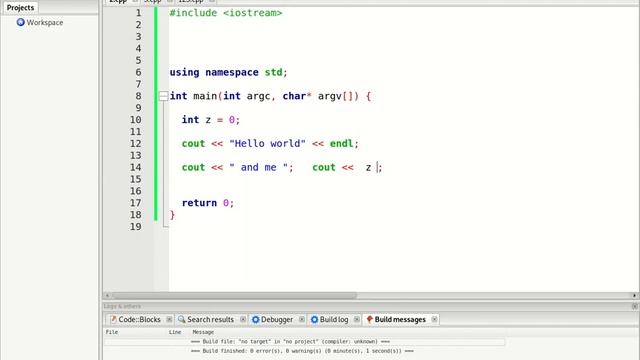640x360 pixels.
Task: Select the Workspace node in Projects tree
Action: click(x=40, y=22)
